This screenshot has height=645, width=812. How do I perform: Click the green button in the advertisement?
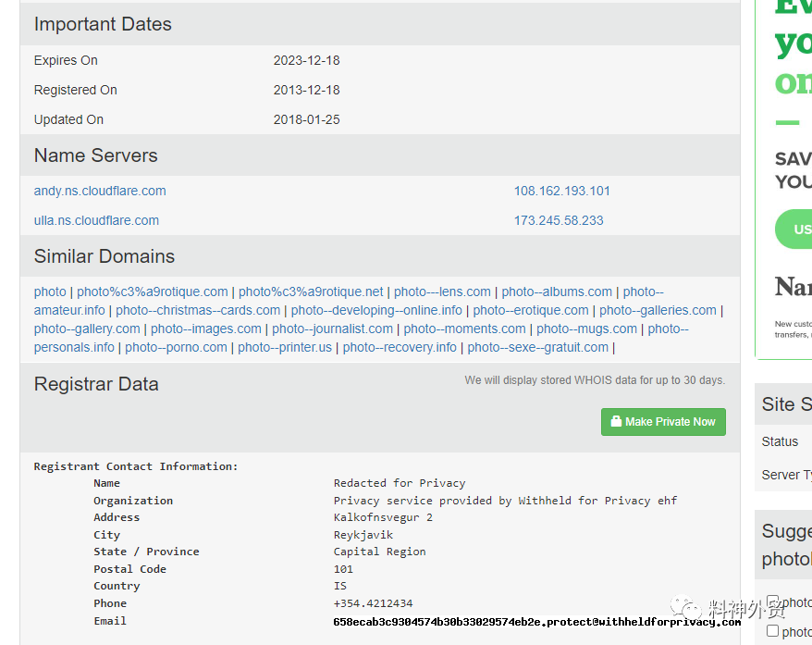[x=795, y=229]
